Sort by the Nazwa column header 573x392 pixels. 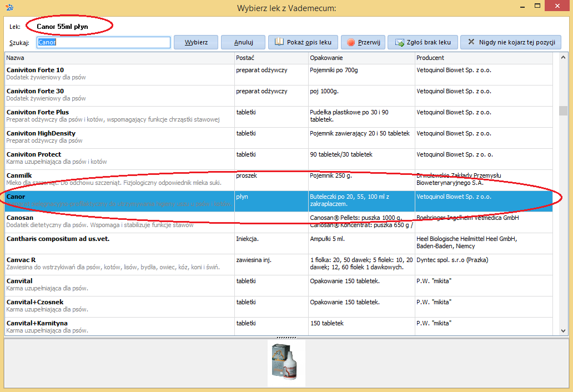point(119,58)
